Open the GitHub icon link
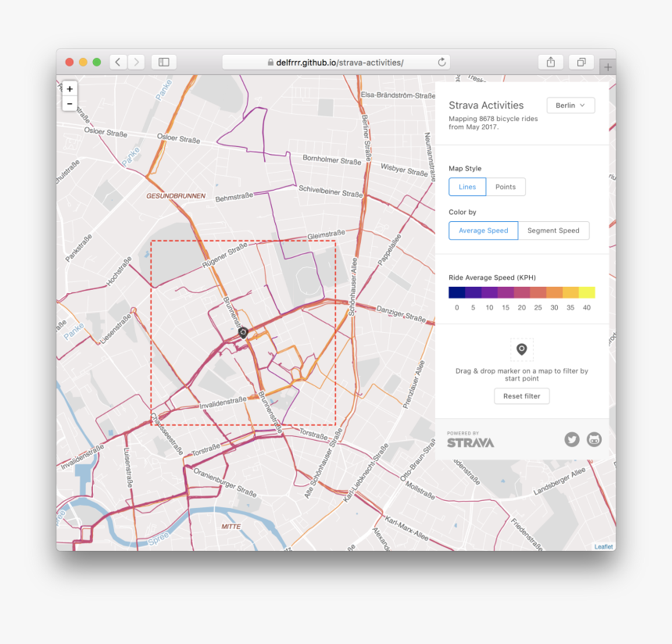This screenshot has height=644, width=672. (x=595, y=439)
